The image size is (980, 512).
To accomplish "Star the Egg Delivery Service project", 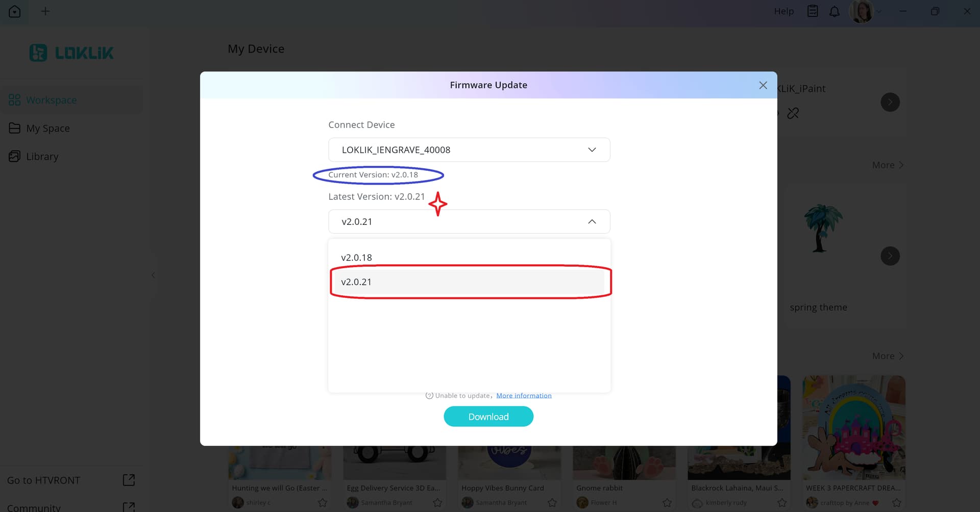I will 437,503.
